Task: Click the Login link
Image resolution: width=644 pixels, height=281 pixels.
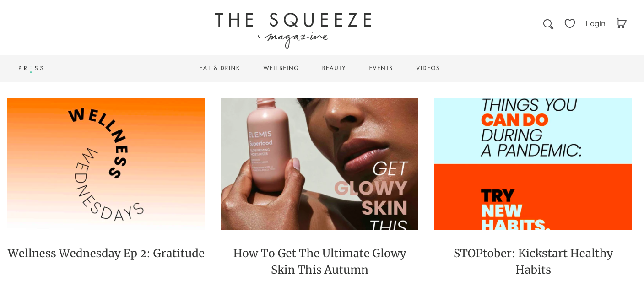Action: 595,23
